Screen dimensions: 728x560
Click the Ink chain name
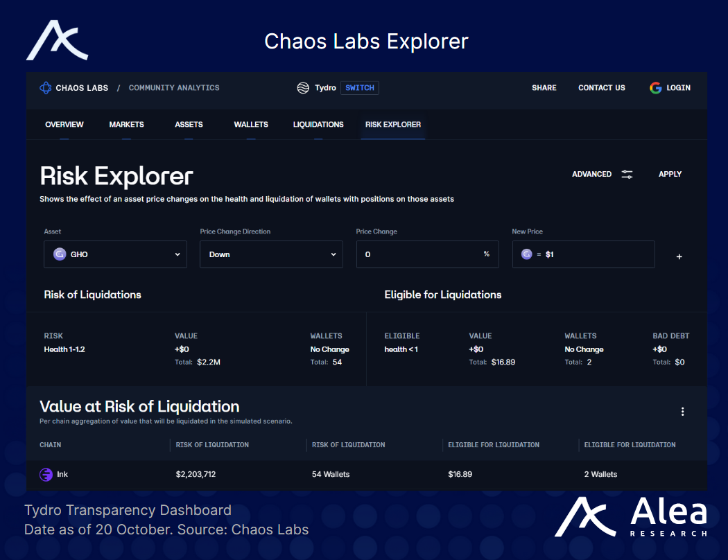62,474
